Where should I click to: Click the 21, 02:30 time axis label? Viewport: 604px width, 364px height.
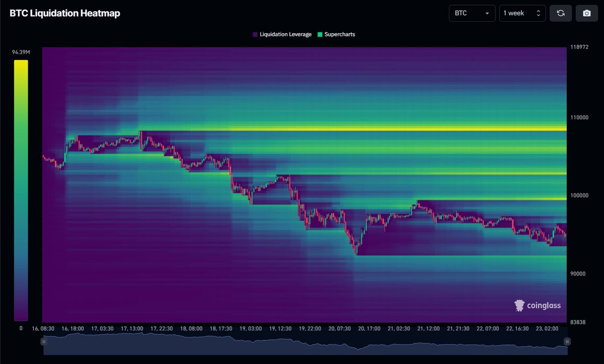point(399,328)
